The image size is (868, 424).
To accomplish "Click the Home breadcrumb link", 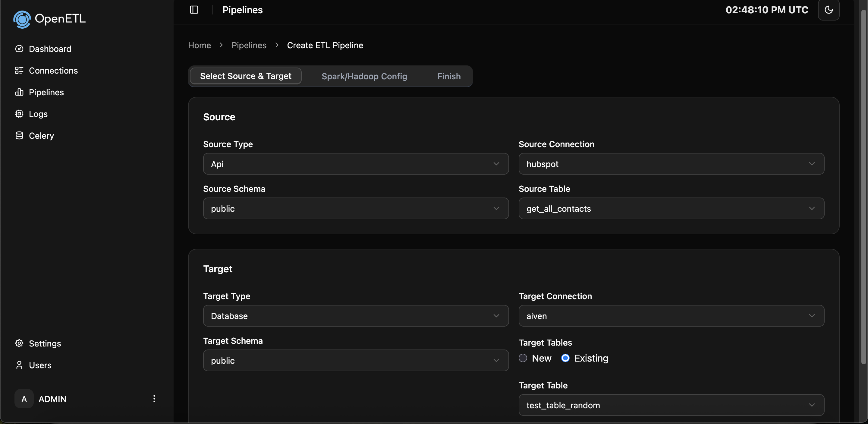I will [200, 45].
